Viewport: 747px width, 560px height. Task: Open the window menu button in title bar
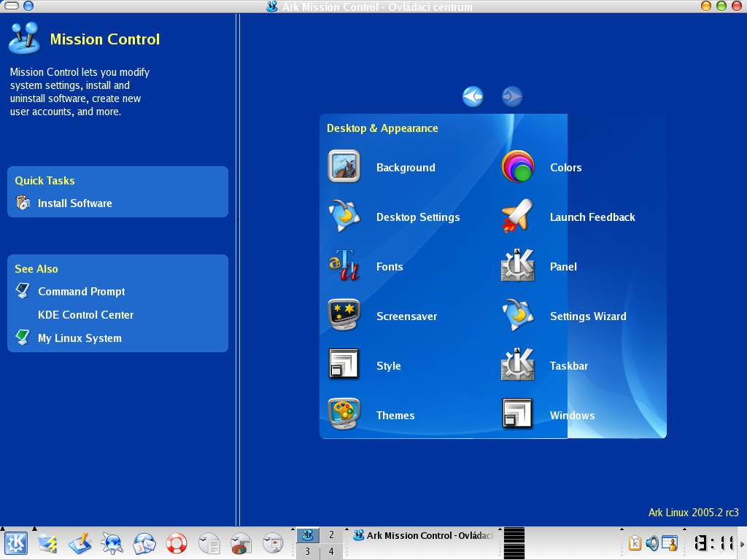12,6
